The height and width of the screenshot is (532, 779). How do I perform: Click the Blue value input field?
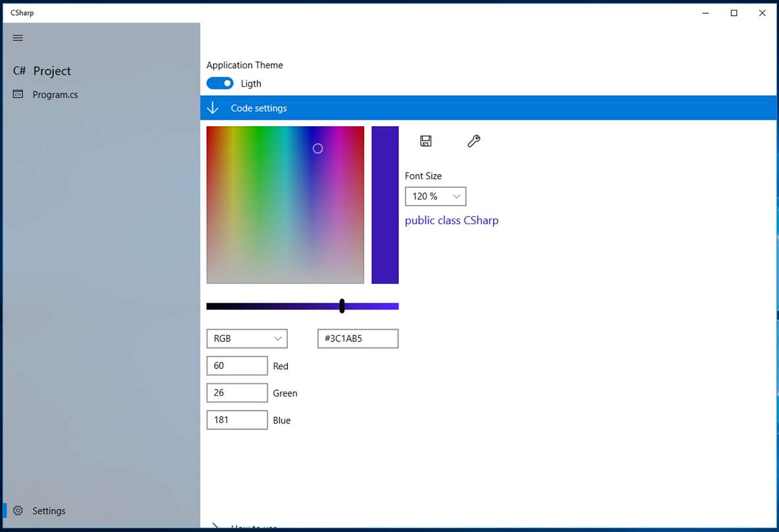tap(237, 420)
